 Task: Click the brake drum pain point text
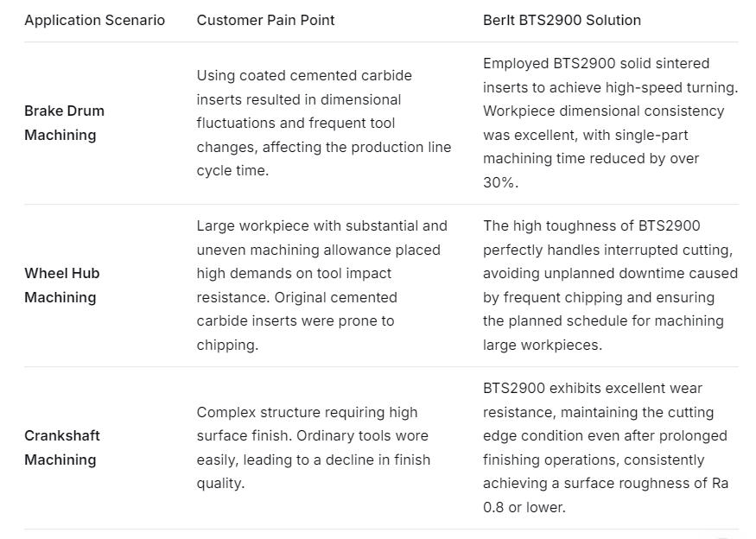pyautogui.click(x=323, y=123)
